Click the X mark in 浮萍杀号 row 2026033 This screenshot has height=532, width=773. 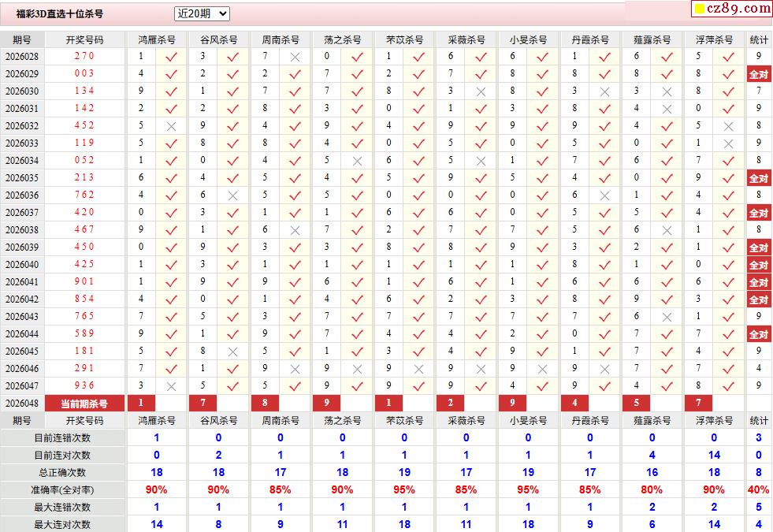[x=728, y=143]
